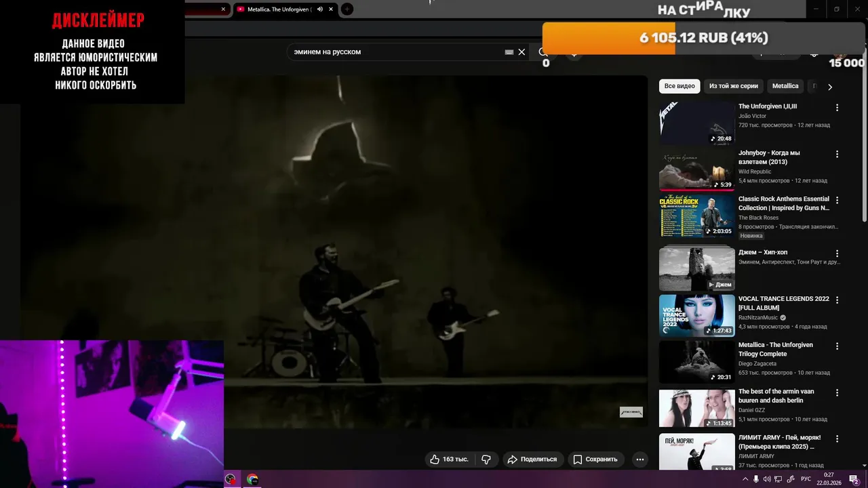This screenshot has height=488, width=868.
Task: Select the Все видео filter chip
Action: (679, 86)
